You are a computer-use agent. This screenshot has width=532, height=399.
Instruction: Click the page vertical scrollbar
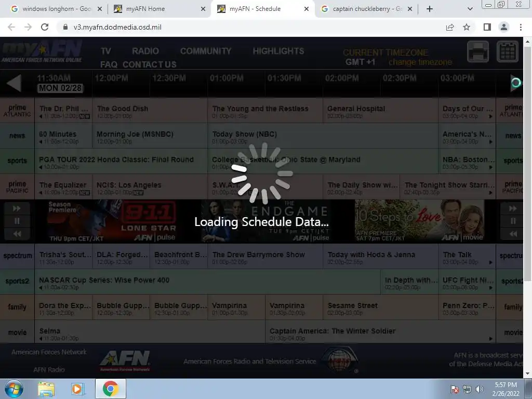click(527, 163)
